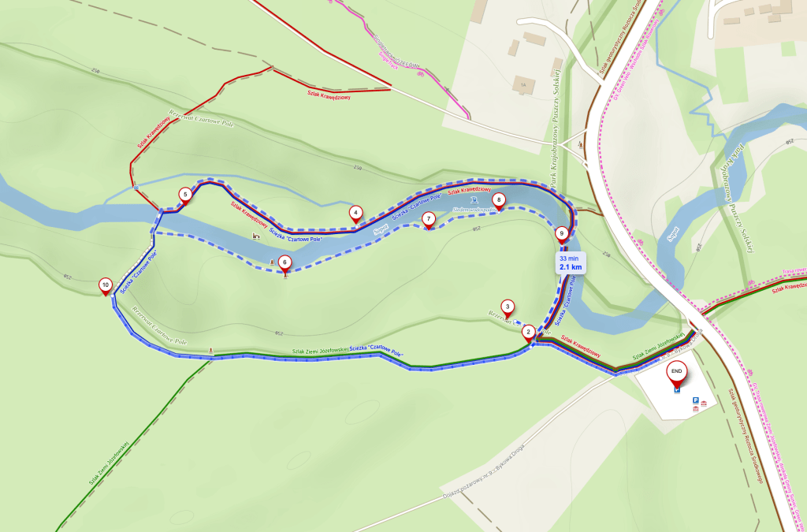Open waypoint marker number 8

[x=498, y=202]
